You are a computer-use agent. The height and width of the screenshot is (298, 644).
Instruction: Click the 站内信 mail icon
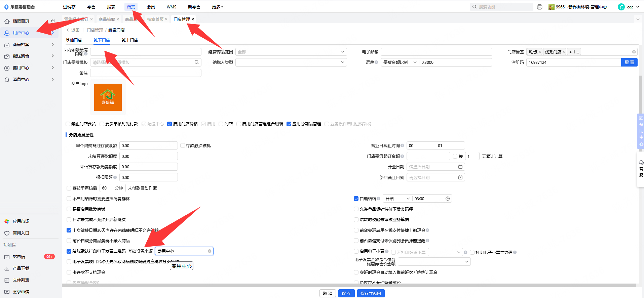coord(7,257)
